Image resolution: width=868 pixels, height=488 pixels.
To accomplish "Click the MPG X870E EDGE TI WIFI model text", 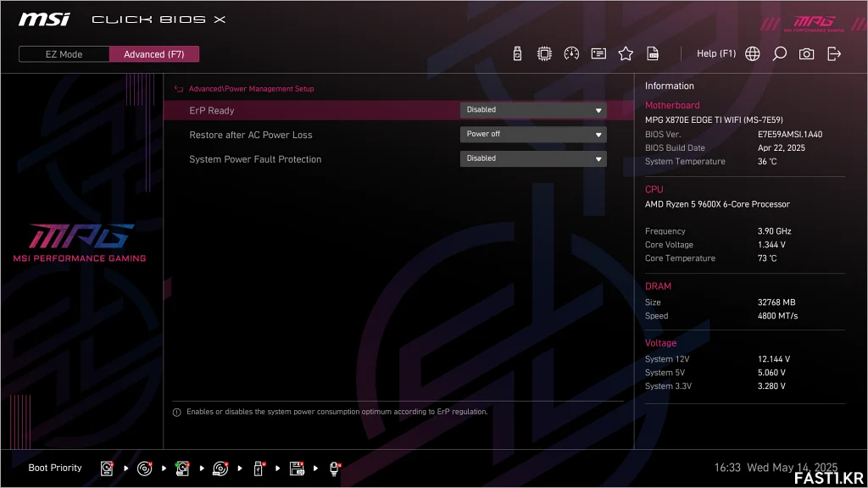I will point(714,119).
